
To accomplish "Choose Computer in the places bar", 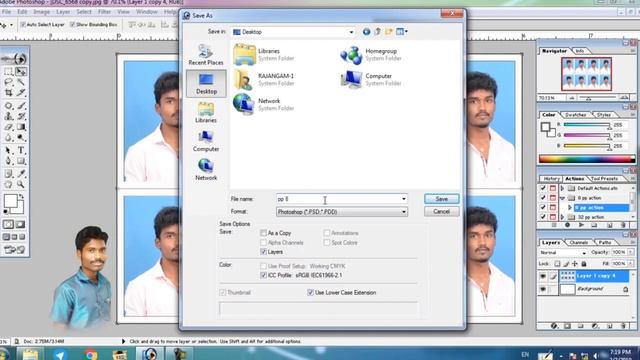I will 206,142.
